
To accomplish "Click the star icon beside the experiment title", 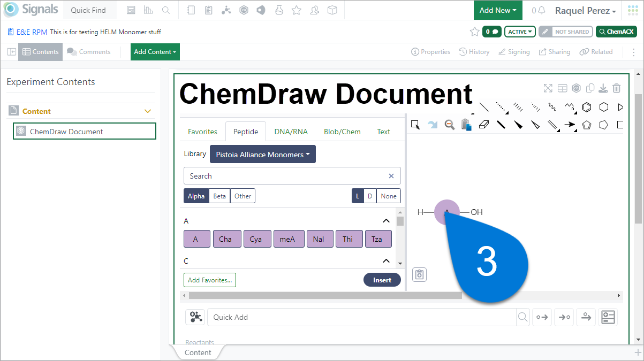I will 474,32.
